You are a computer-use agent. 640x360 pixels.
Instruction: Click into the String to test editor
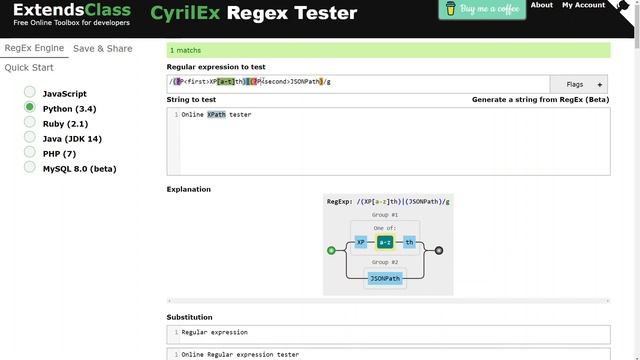[389, 142]
